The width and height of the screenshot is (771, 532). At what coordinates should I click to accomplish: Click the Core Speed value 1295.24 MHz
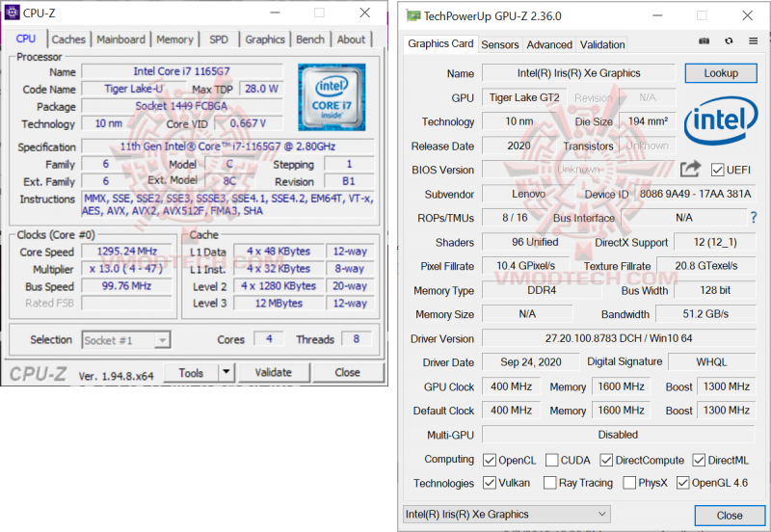pyautogui.click(x=127, y=252)
